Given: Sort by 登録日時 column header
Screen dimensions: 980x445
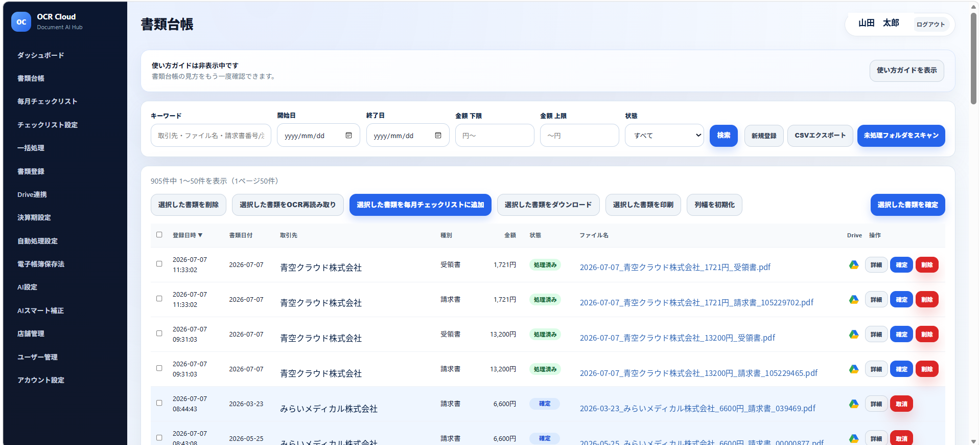Looking at the screenshot, I should [188, 235].
